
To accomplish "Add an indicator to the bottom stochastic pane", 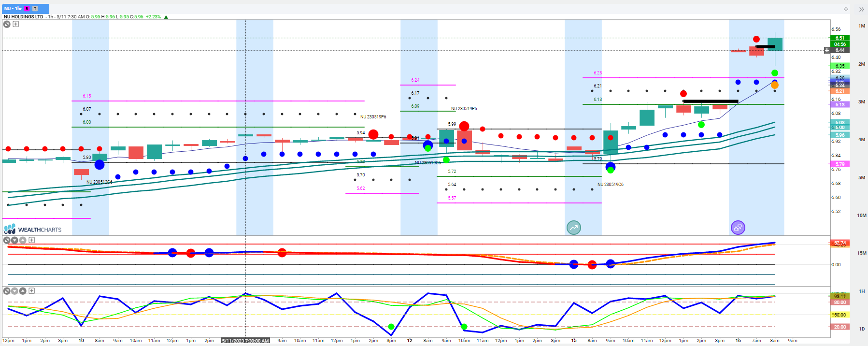I will [32, 291].
